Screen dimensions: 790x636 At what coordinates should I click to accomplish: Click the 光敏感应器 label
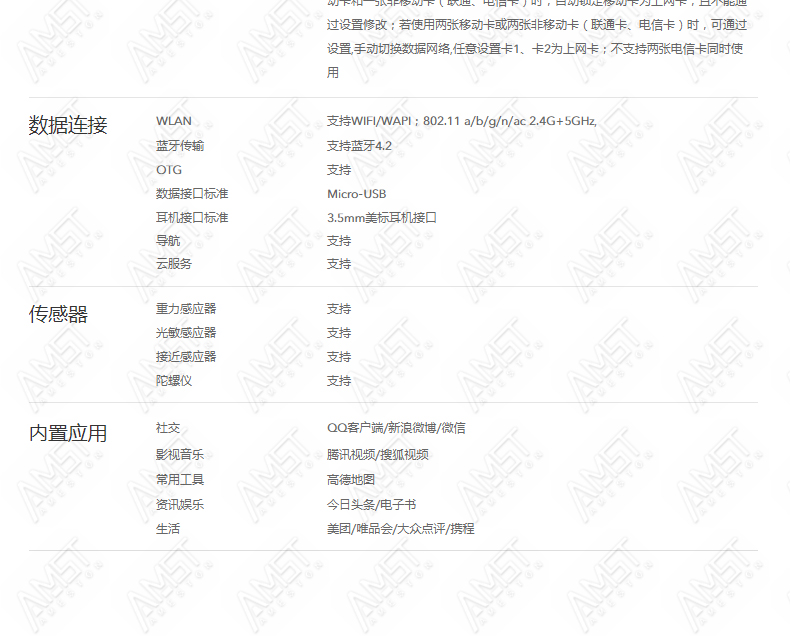[x=186, y=333]
